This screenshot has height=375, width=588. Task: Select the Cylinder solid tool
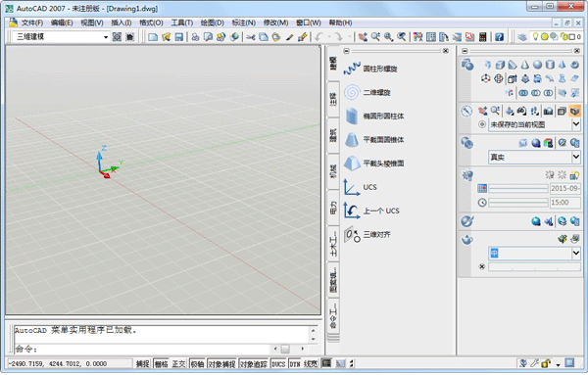550,65
